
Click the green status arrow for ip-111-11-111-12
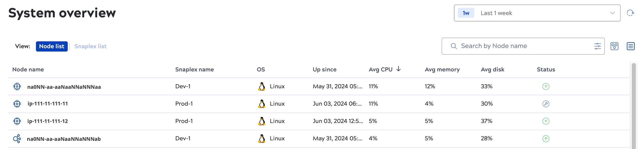pyautogui.click(x=546, y=121)
